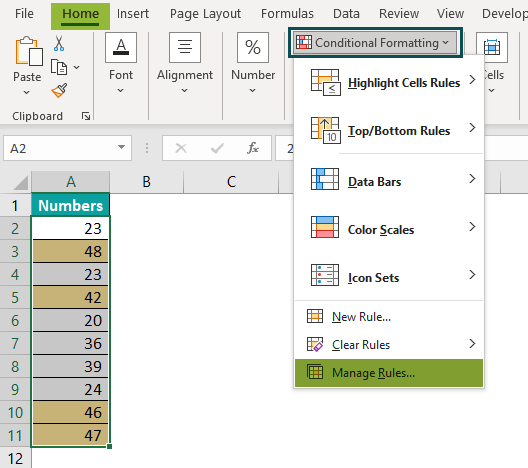Click the Select All corner triangle

tap(21, 182)
